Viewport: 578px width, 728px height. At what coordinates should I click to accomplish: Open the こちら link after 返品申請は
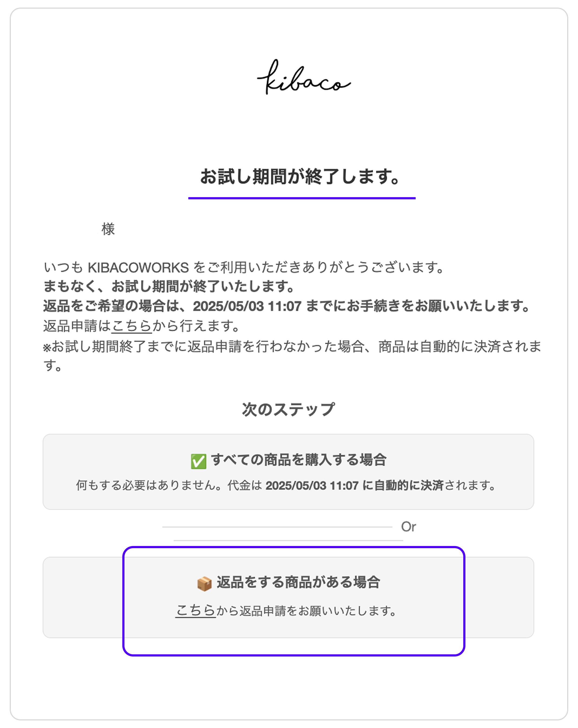pyautogui.click(x=132, y=326)
